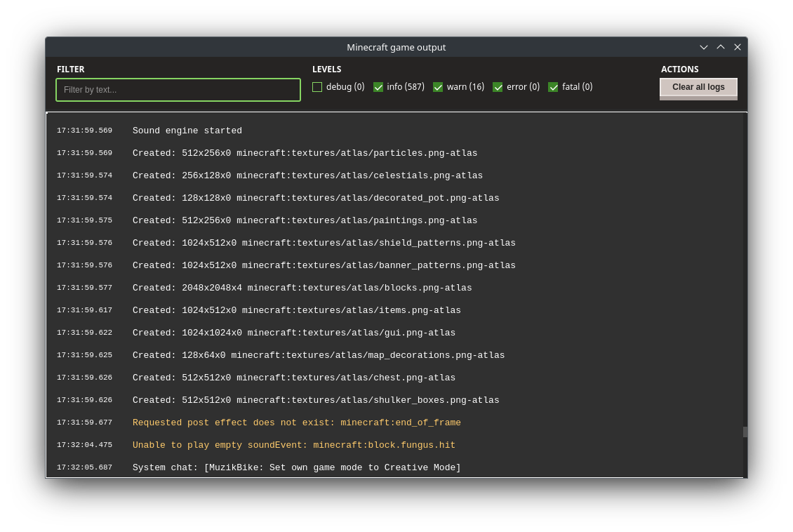The image size is (793, 532).
Task: Select the blocks.png-atlas log entry
Action: click(302, 288)
